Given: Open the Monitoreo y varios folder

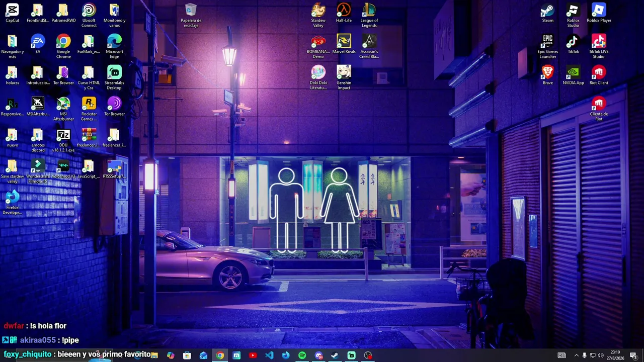Looking at the screenshot, I should point(114,16).
